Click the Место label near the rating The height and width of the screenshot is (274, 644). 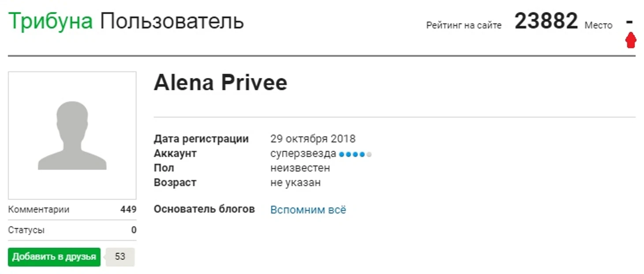(599, 26)
